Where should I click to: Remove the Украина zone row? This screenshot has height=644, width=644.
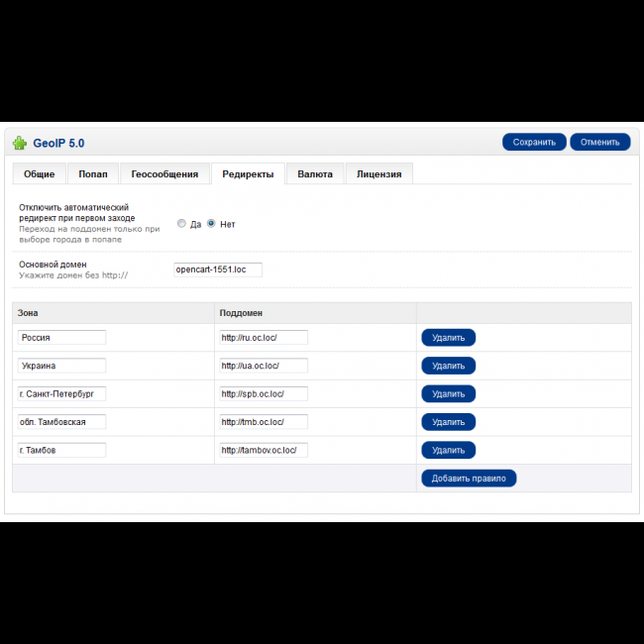[448, 366]
